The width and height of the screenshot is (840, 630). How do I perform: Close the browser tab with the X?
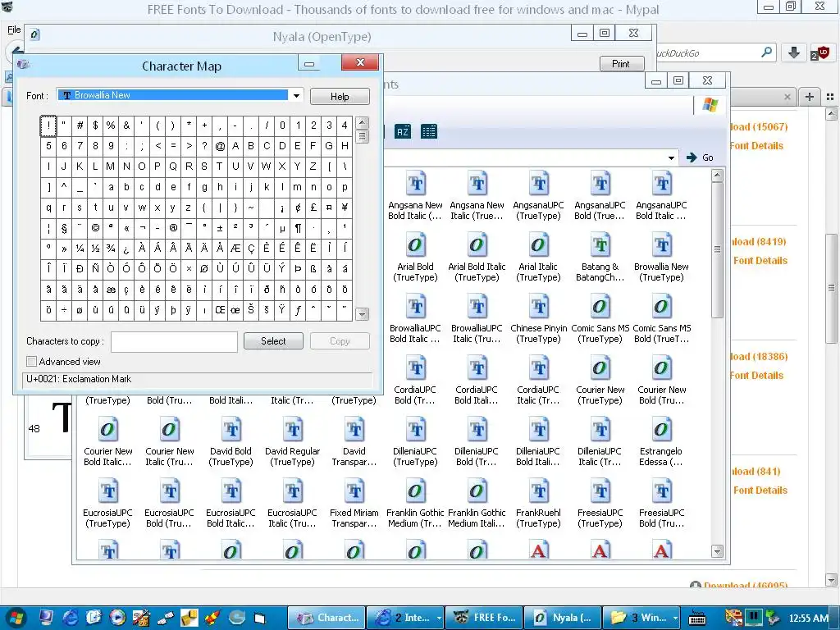pyautogui.click(x=787, y=97)
